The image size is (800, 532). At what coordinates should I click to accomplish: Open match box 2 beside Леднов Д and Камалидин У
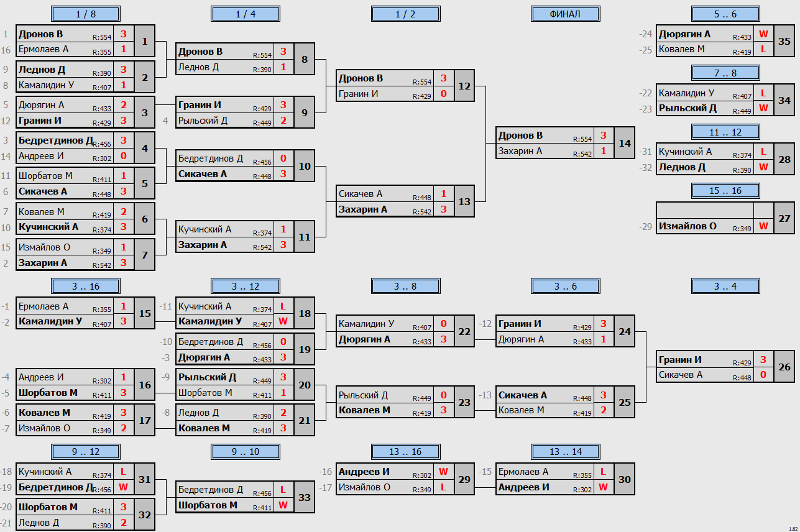coord(144,77)
